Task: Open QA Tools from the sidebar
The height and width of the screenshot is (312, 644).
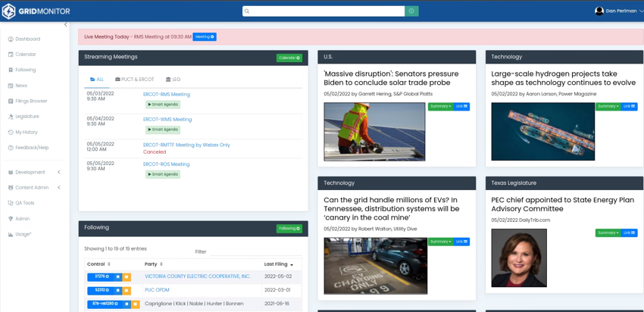Action: pyautogui.click(x=21, y=203)
